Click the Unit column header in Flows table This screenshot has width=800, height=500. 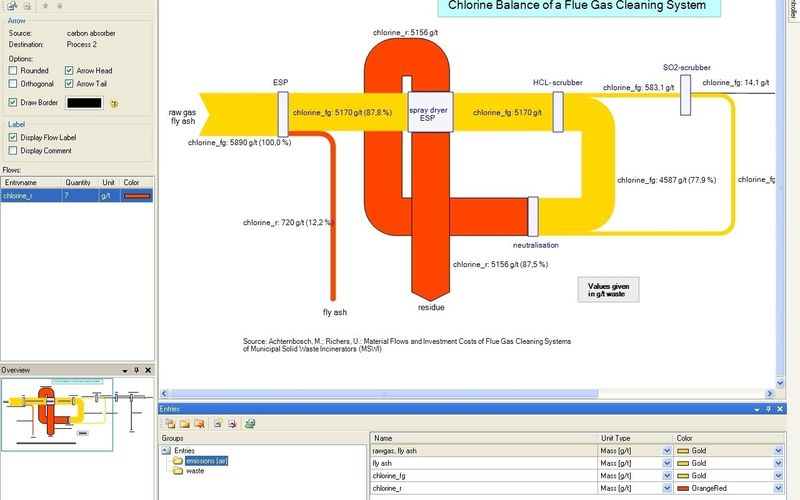coord(109,182)
